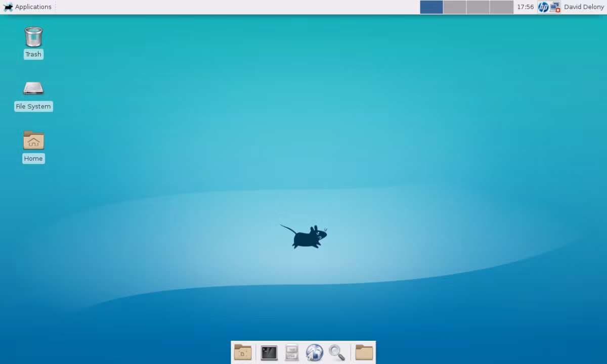607x364 pixels.
Task: Switch to the fourth workspace
Action: click(x=501, y=7)
